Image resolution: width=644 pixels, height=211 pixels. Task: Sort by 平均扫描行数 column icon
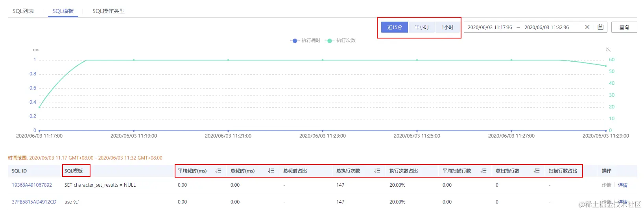tap(484, 171)
